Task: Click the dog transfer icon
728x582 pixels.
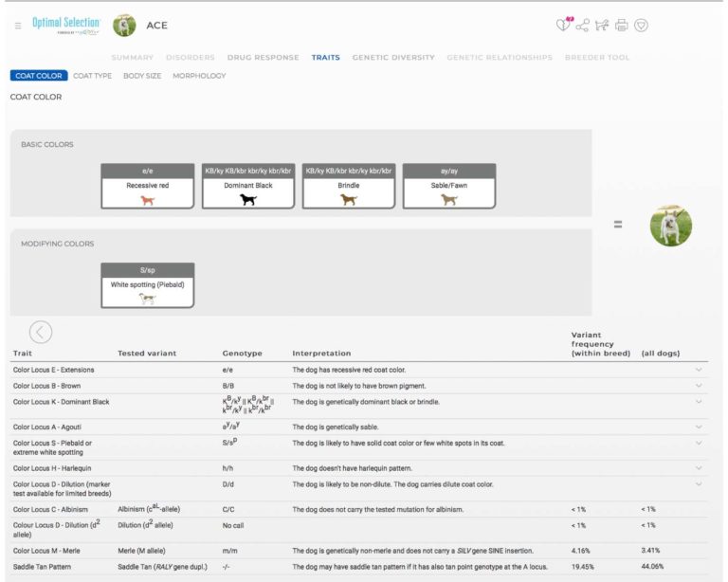Action: pyautogui.click(x=602, y=26)
